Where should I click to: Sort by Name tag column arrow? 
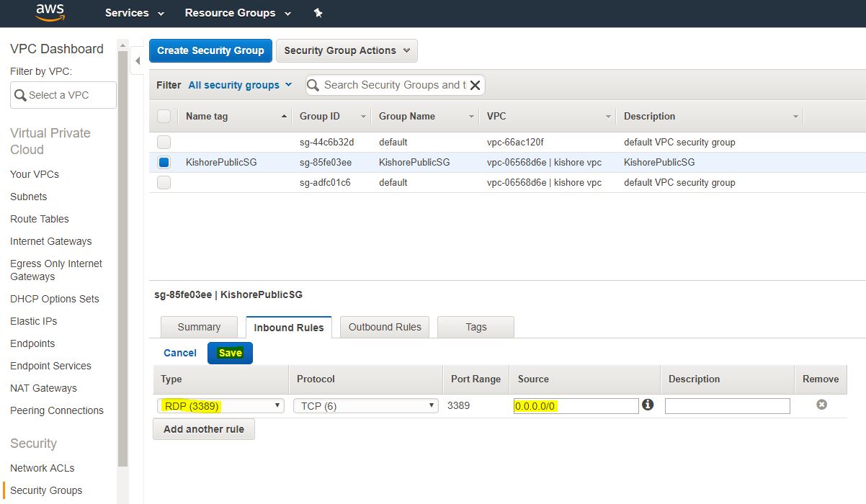pos(284,116)
